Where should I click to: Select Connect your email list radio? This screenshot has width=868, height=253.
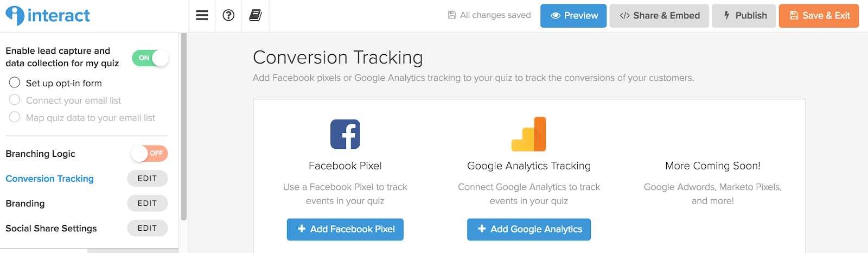[x=15, y=100]
